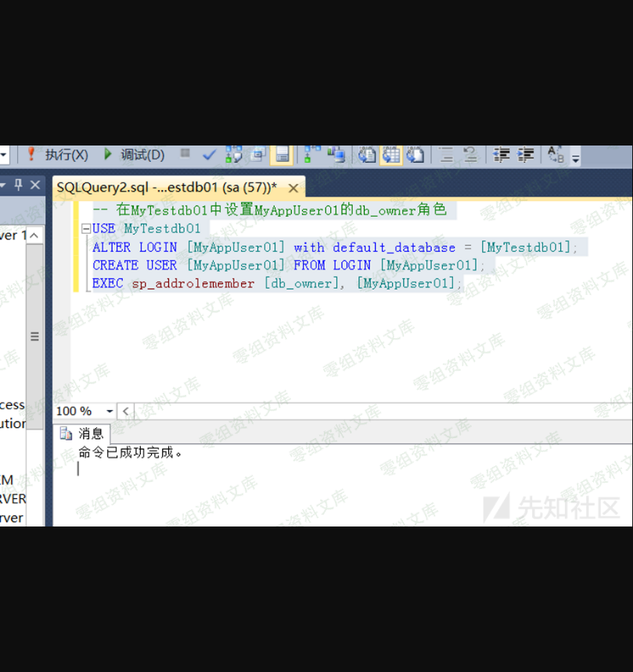Click the comment out selected lines icon
Image resolution: width=633 pixels, height=672 pixels.
[x=446, y=155]
